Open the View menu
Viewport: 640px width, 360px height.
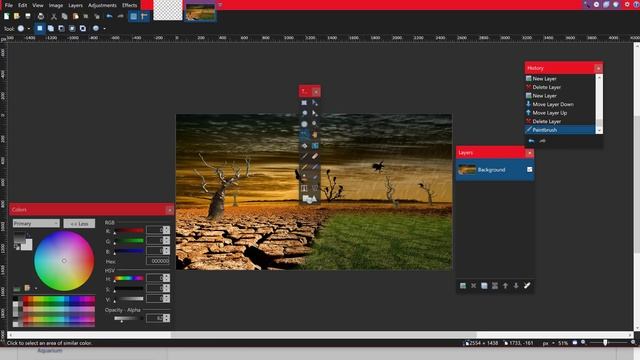[38, 5]
